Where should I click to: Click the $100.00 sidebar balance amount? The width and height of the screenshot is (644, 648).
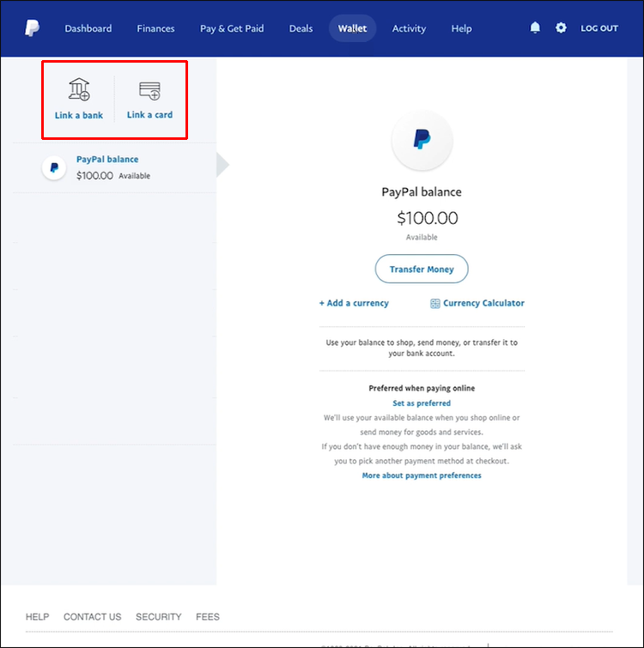(x=94, y=176)
